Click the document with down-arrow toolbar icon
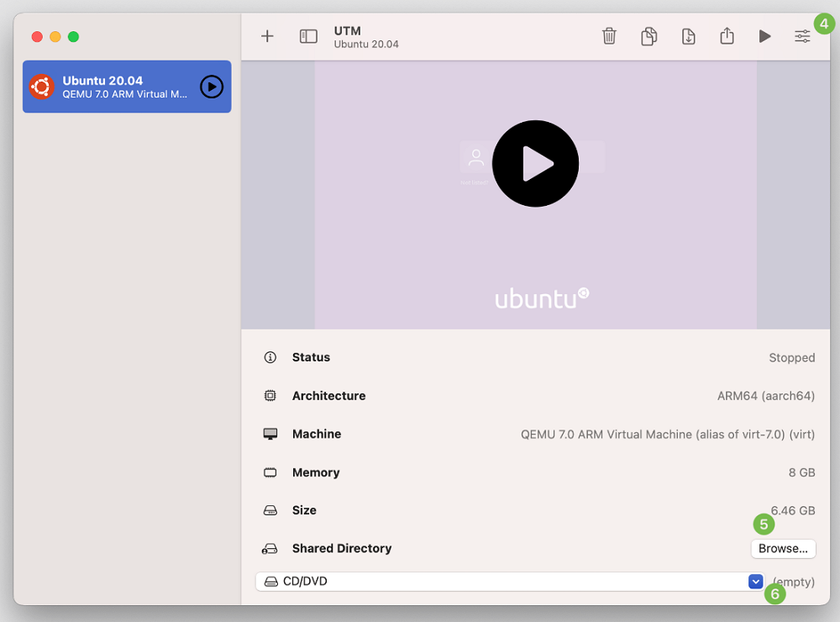840x622 pixels. coord(689,36)
